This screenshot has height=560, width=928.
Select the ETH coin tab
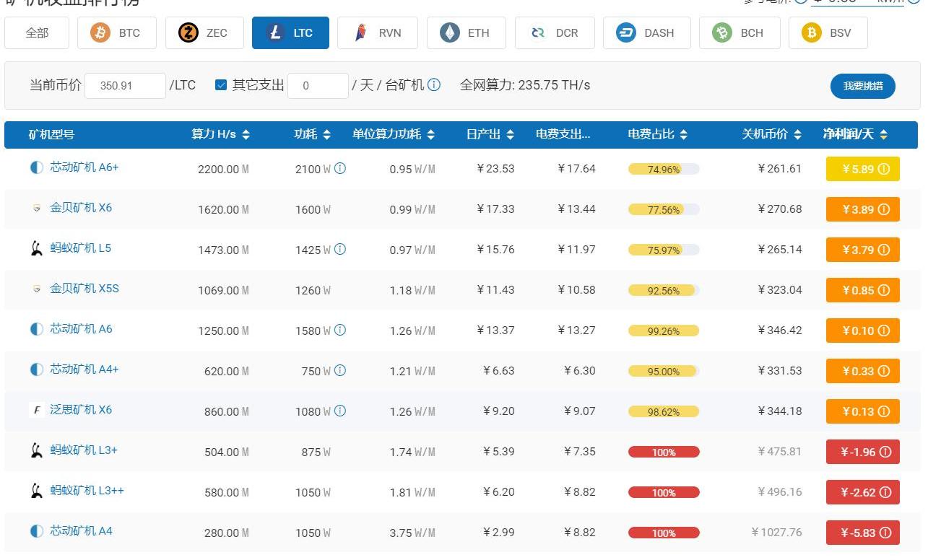[467, 33]
